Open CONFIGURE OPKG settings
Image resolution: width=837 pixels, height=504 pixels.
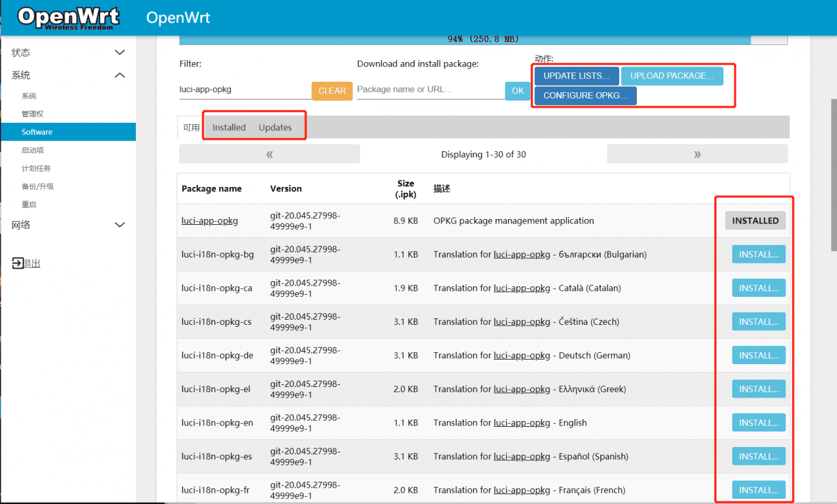click(585, 95)
